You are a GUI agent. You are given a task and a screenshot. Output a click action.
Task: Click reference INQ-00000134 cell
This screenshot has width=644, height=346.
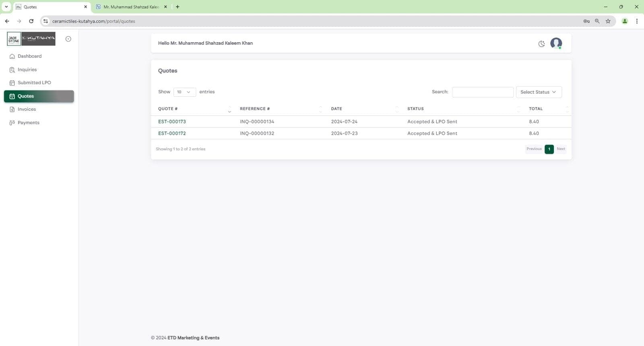click(257, 122)
